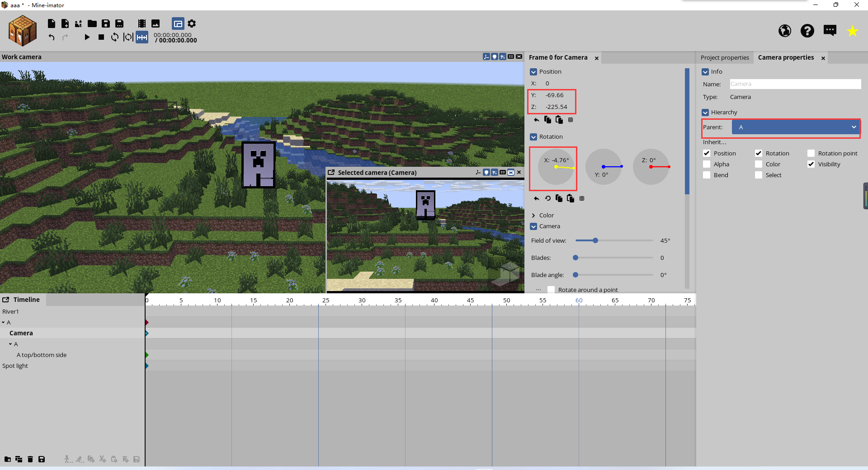Select Spot light in the timeline

click(x=15, y=366)
